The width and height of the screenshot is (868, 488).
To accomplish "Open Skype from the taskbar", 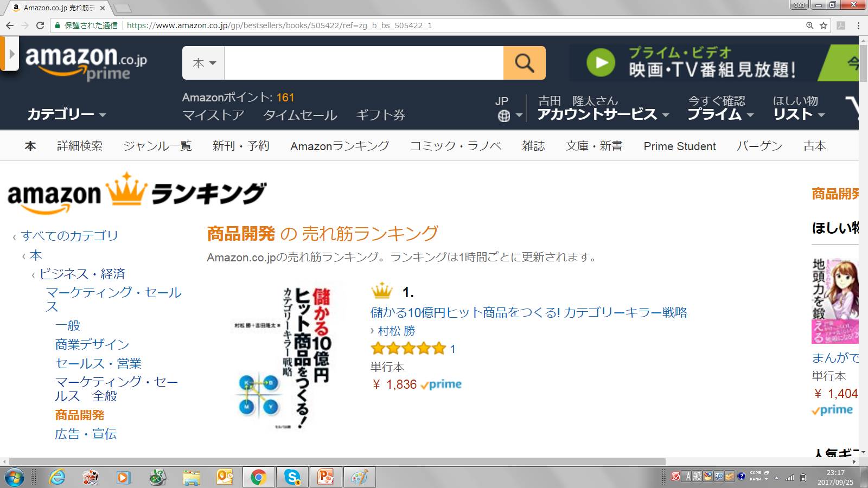I will coord(292,478).
